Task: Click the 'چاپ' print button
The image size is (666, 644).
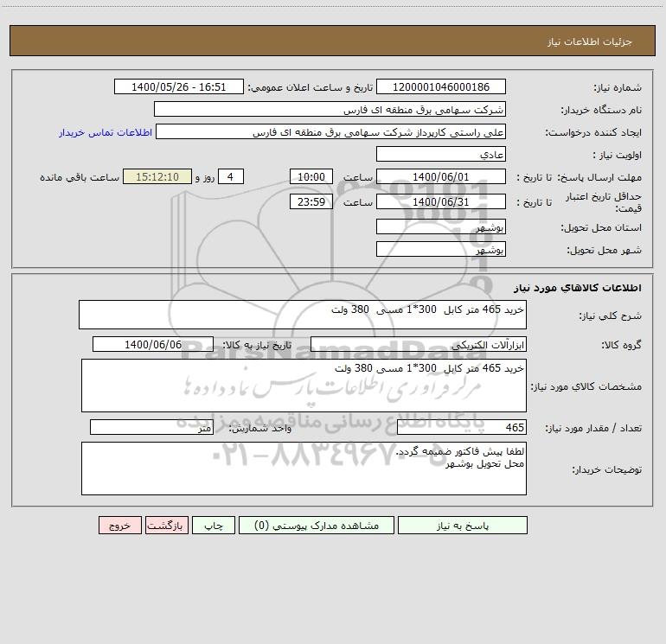Action: [214, 526]
